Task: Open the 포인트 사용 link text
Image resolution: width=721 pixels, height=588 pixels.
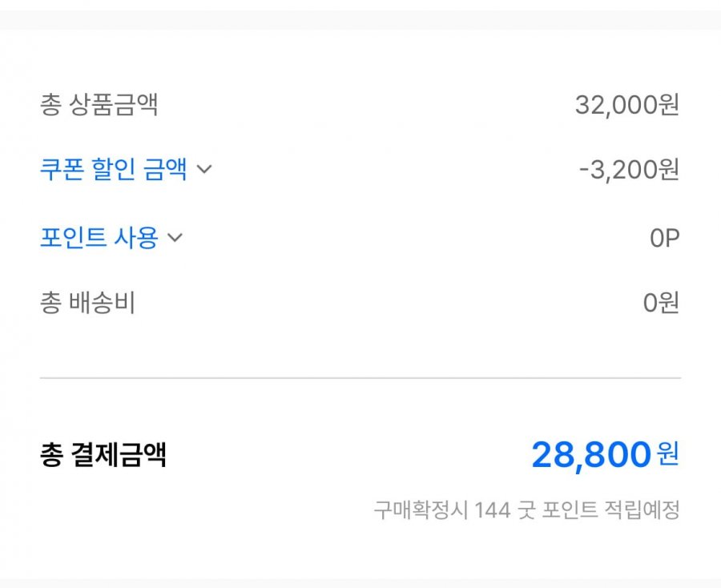Action: coord(99,238)
